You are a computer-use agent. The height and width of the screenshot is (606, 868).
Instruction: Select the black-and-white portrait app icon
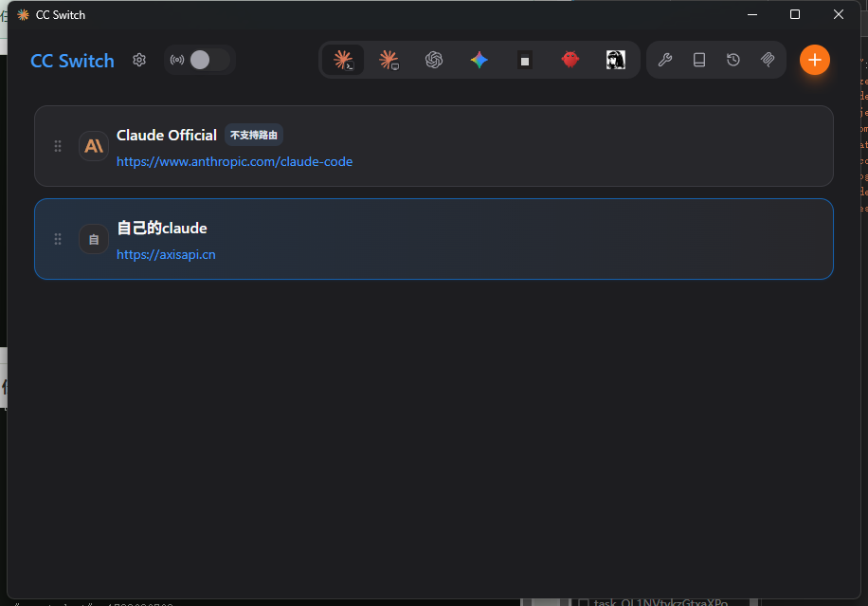[x=616, y=60]
